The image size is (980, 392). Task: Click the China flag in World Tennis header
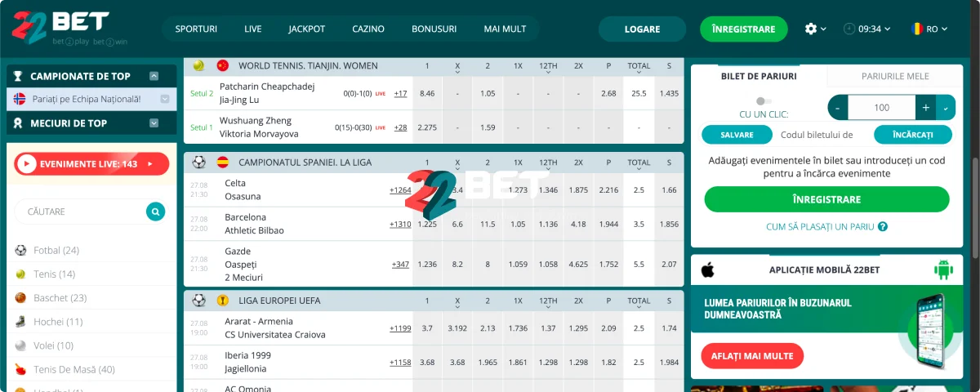(x=222, y=65)
